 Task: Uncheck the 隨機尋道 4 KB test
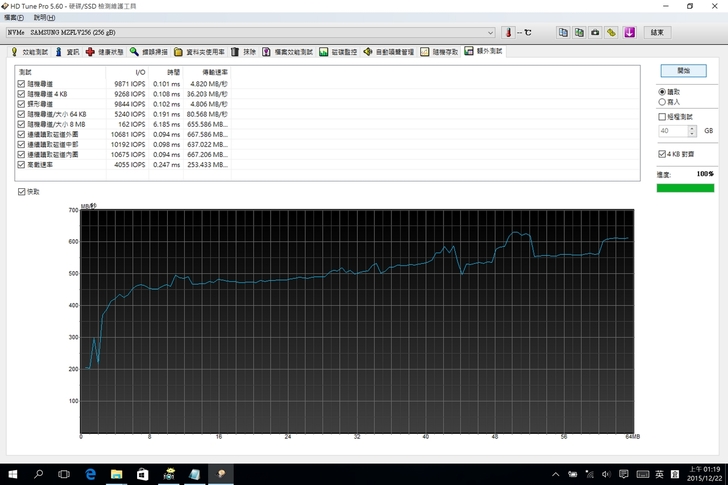coord(21,93)
